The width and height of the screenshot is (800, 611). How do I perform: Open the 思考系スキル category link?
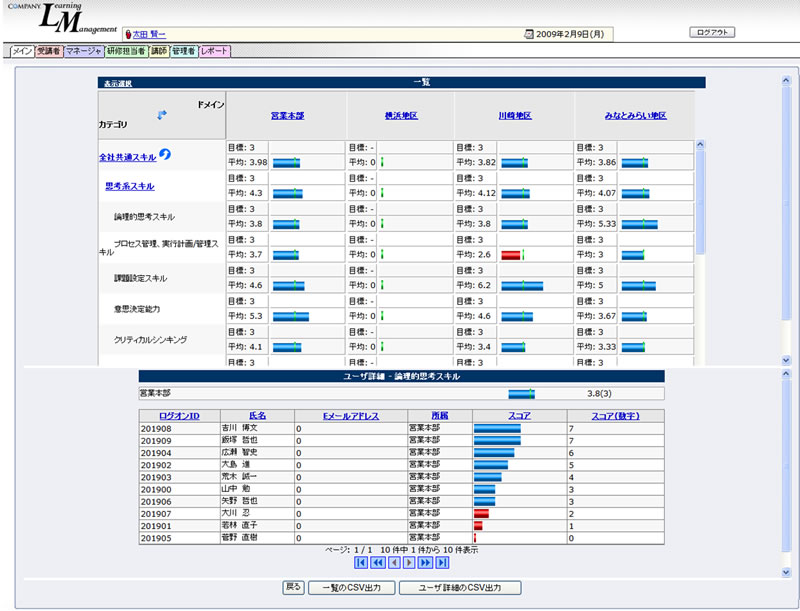(x=129, y=186)
